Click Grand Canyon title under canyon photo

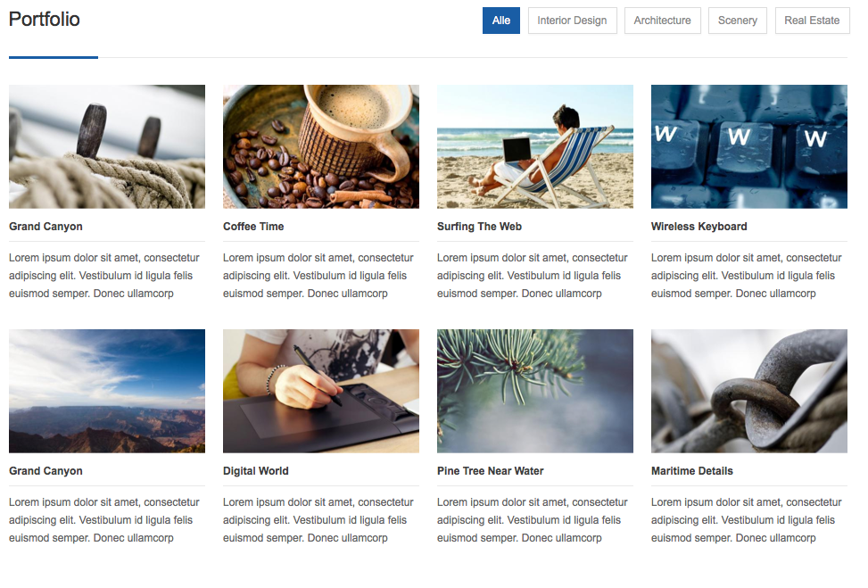(x=45, y=471)
